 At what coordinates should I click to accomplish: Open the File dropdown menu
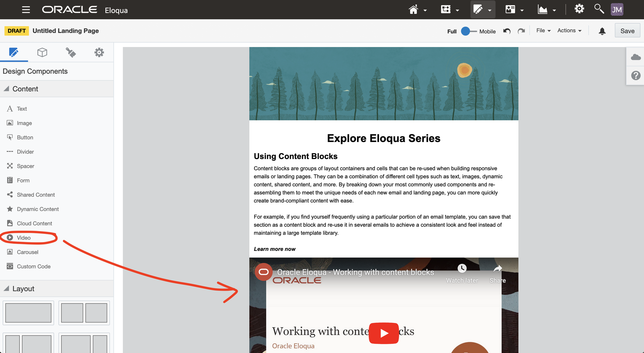tap(543, 31)
